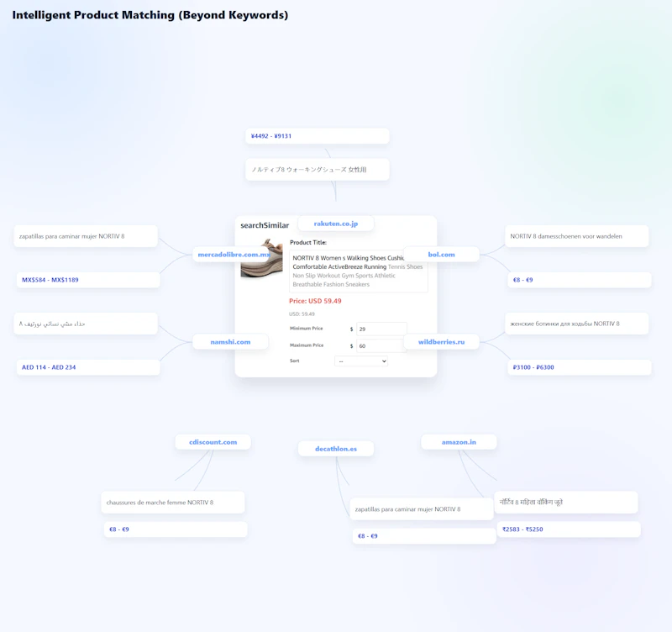Open the Sort dropdown
Image resolution: width=672 pixels, height=632 pixels.
pyautogui.click(x=361, y=361)
